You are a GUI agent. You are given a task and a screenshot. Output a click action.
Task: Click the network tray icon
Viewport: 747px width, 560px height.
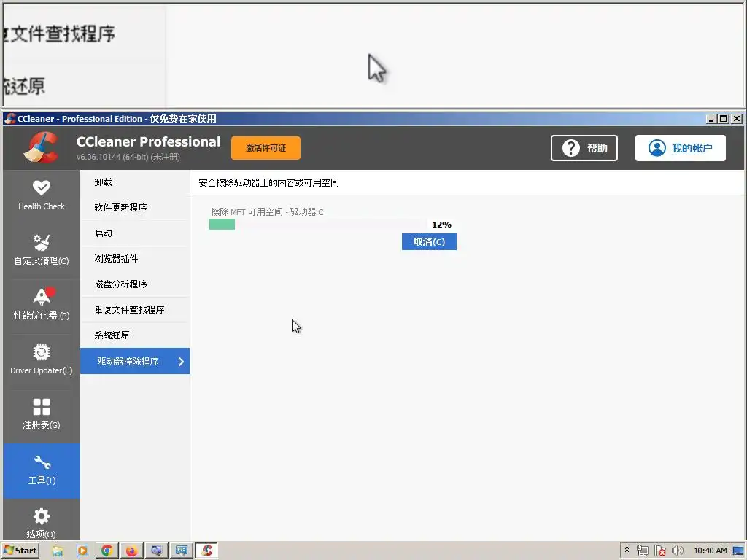(x=643, y=551)
